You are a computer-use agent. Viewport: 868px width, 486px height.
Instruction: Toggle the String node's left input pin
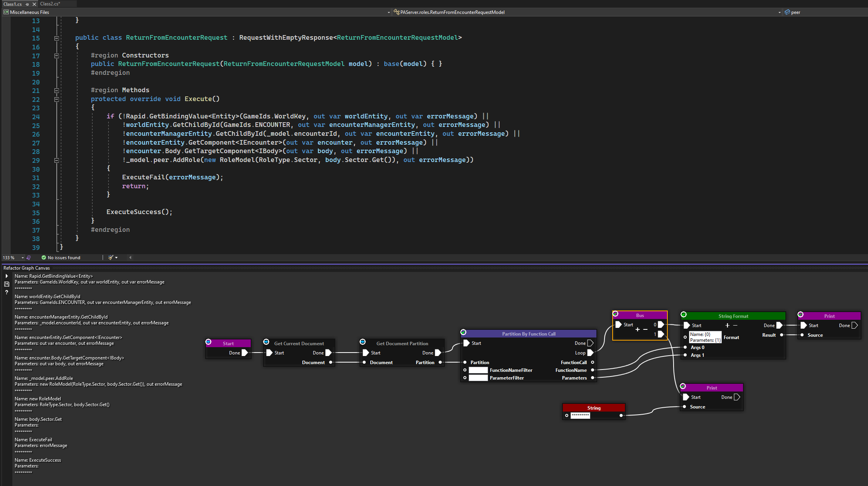click(567, 415)
